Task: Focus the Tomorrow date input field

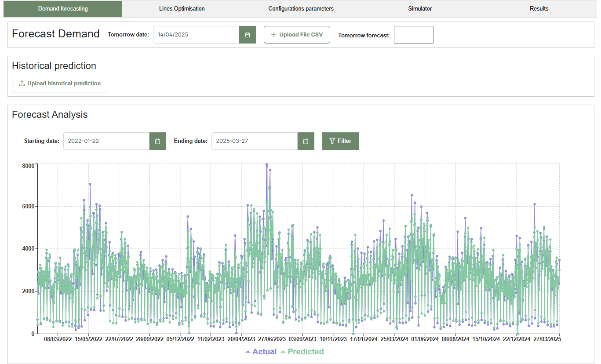Action: pyautogui.click(x=196, y=35)
